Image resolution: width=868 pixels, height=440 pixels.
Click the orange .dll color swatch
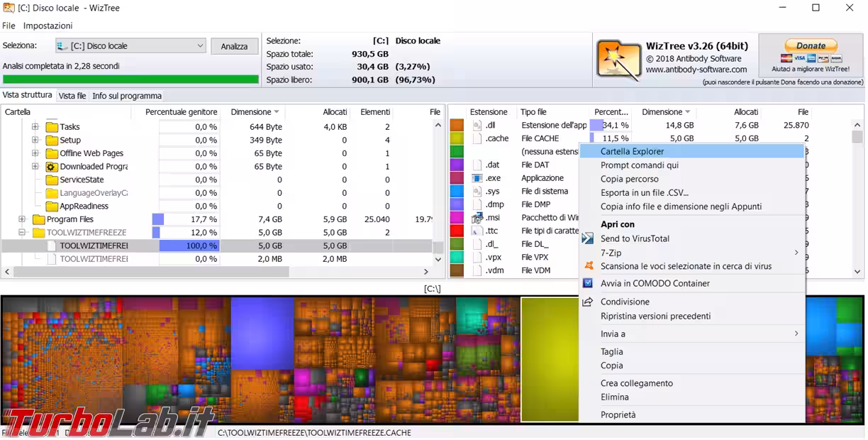[457, 126]
